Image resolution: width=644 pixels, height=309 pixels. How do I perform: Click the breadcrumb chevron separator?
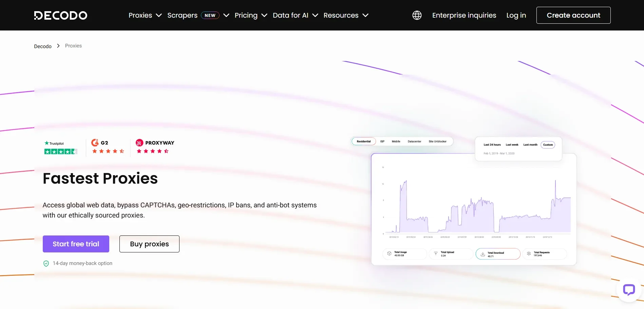[58, 46]
